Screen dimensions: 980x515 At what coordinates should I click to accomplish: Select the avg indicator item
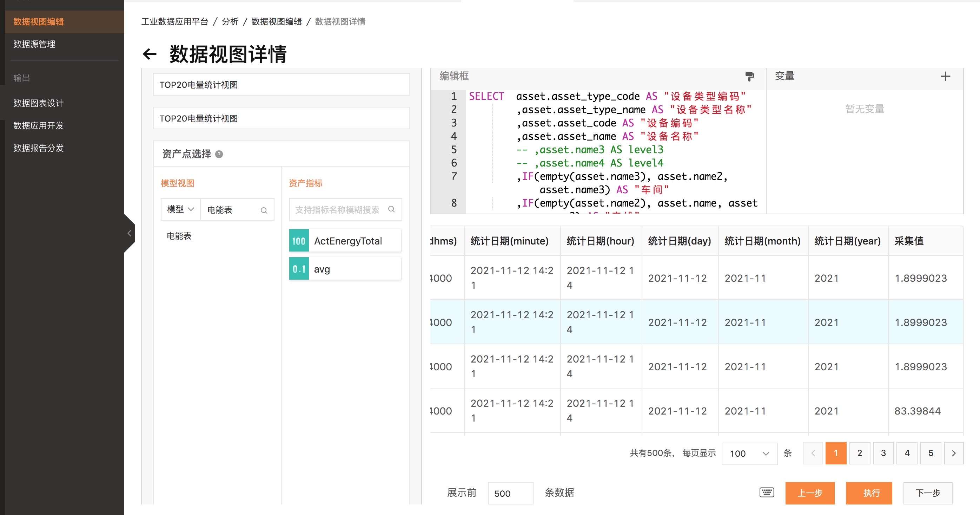(345, 269)
